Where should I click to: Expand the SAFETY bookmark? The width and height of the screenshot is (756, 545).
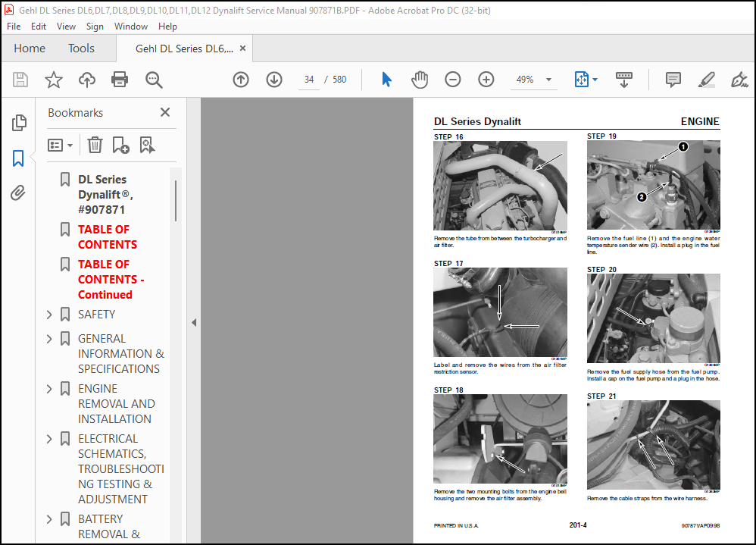pos(49,315)
